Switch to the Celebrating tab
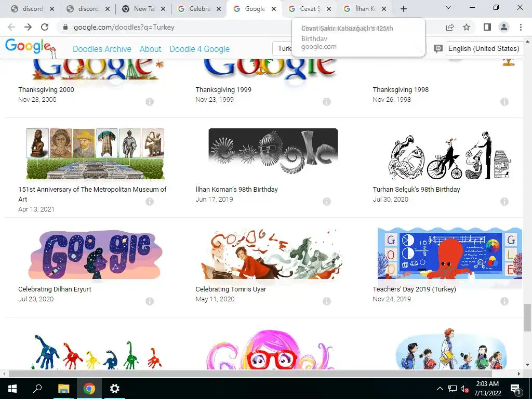The width and height of the screenshot is (532, 399). [x=199, y=9]
